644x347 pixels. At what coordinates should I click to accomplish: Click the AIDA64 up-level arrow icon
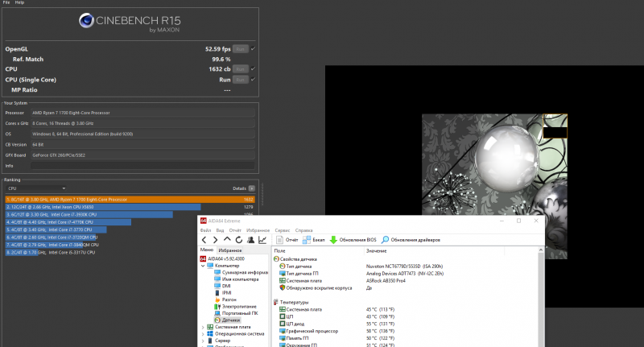(x=227, y=239)
